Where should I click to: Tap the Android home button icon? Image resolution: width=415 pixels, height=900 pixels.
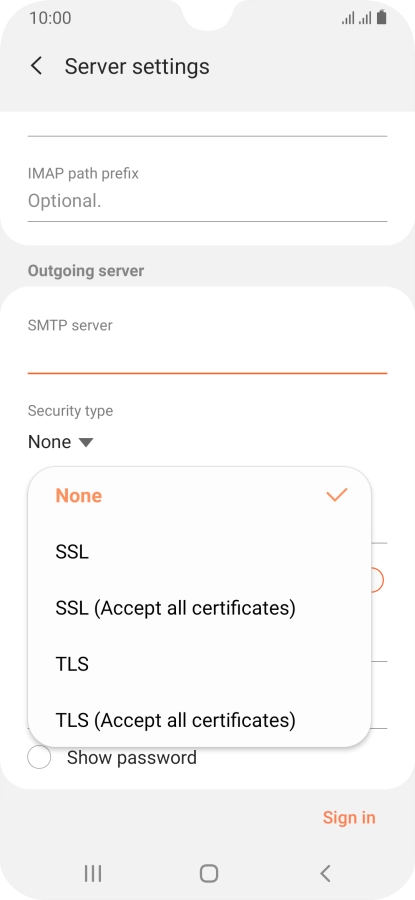(208, 874)
